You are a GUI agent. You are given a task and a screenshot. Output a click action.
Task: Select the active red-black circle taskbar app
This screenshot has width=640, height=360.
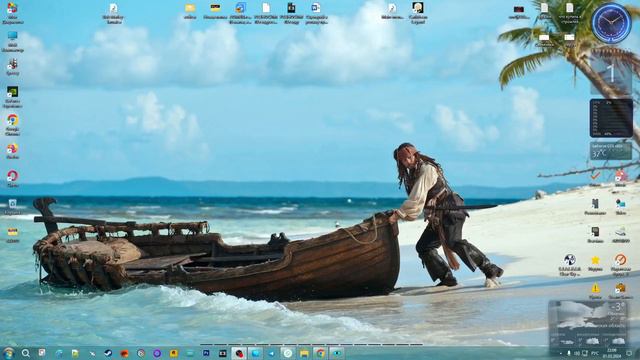pyautogui.click(x=239, y=353)
